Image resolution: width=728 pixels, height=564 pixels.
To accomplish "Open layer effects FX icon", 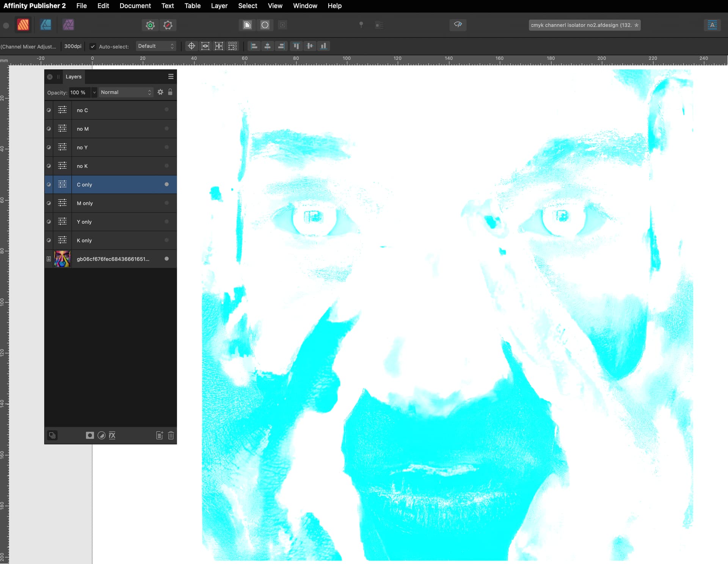I will [x=112, y=435].
